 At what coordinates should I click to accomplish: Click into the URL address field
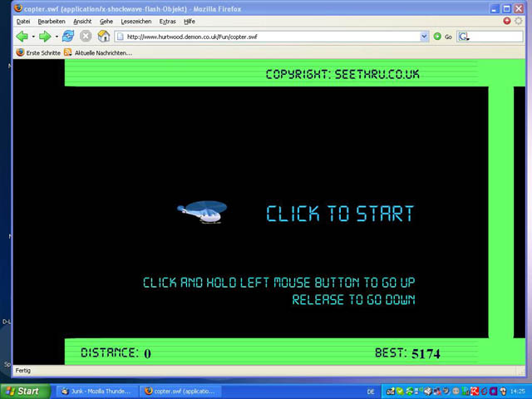(272, 37)
